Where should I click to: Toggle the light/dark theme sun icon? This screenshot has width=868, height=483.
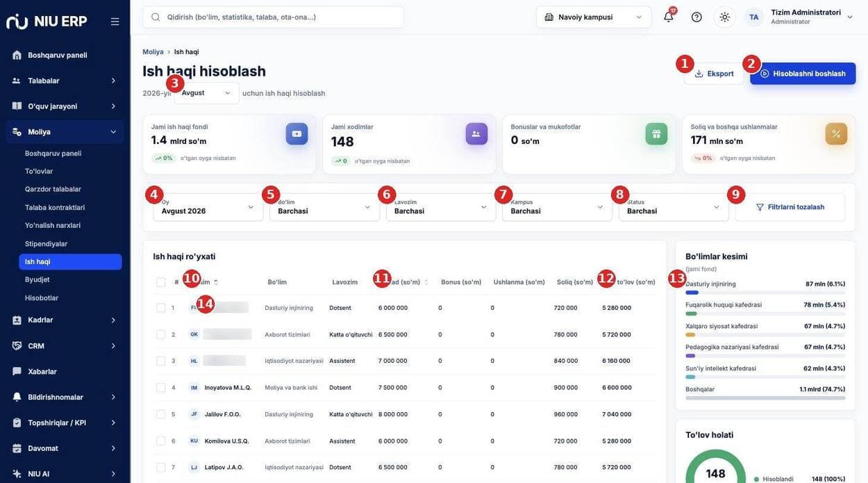(x=725, y=17)
